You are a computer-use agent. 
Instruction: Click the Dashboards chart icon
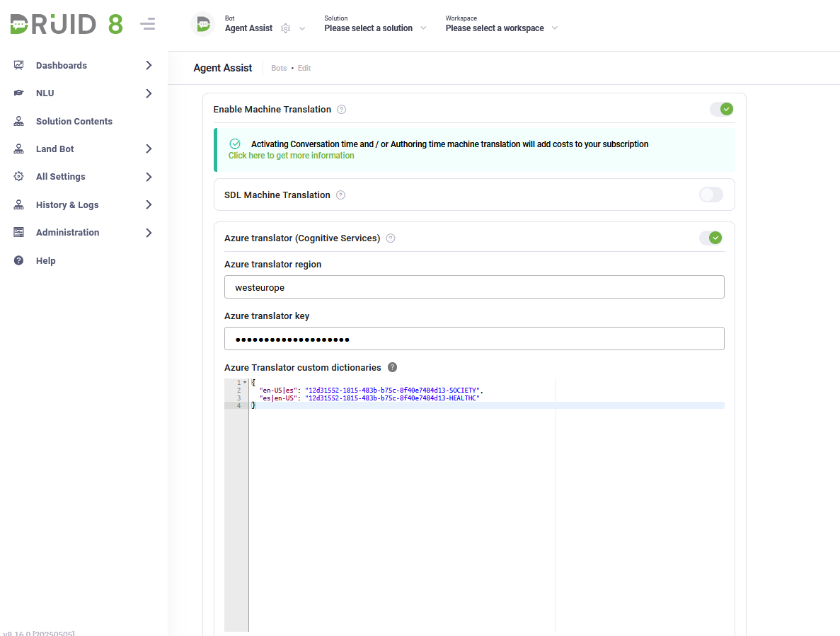coord(18,65)
